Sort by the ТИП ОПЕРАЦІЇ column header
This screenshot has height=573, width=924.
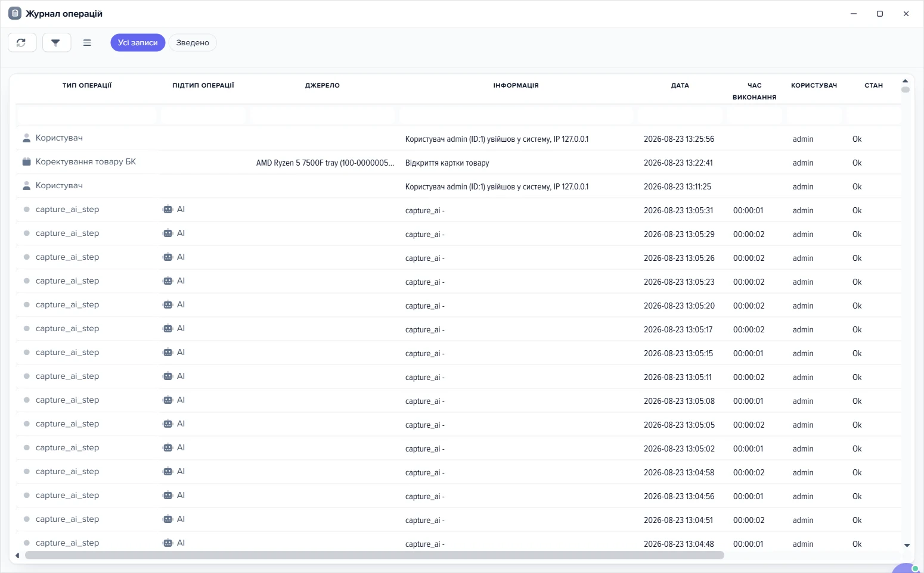pyautogui.click(x=87, y=85)
